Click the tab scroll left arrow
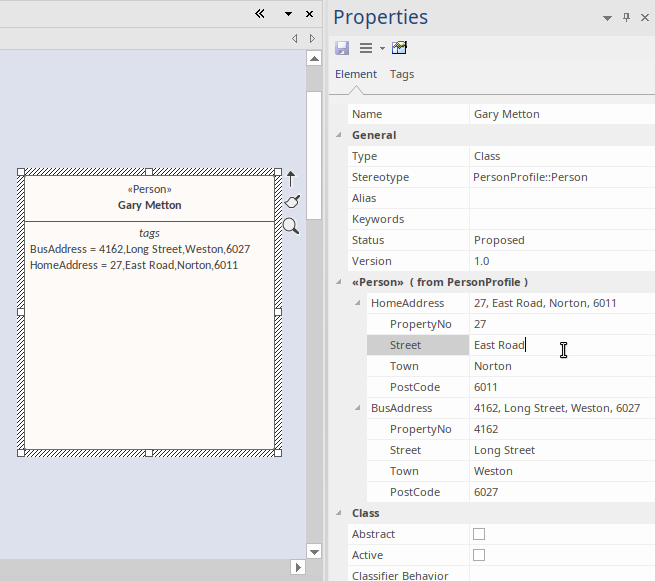 [294, 38]
